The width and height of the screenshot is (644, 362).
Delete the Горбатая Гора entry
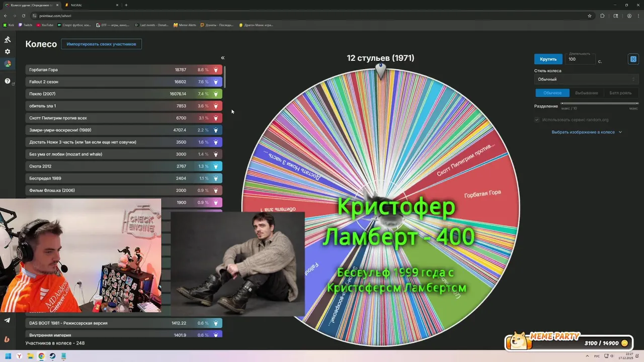pos(216,70)
